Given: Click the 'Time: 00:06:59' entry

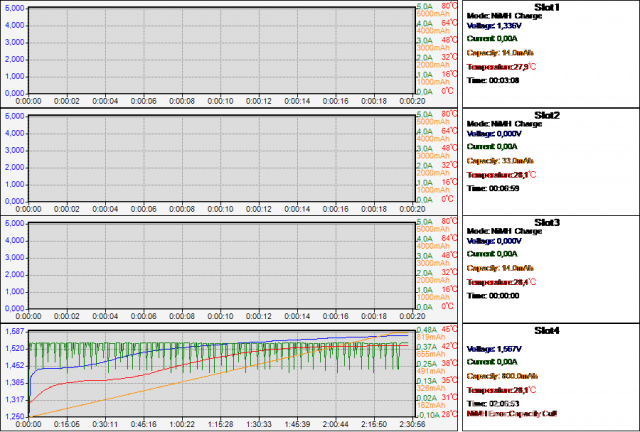Looking at the screenshot, I should pos(493,188).
